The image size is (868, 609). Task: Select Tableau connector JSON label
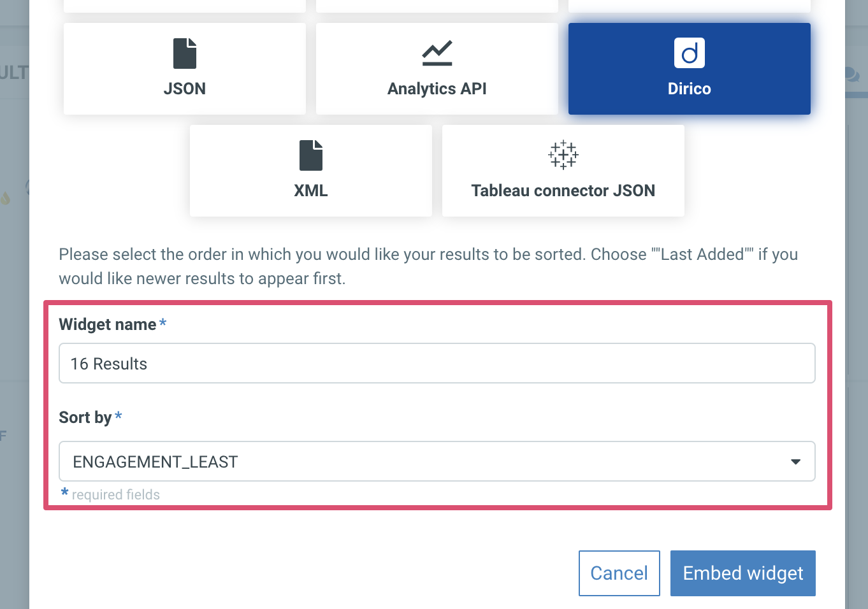pos(563,190)
